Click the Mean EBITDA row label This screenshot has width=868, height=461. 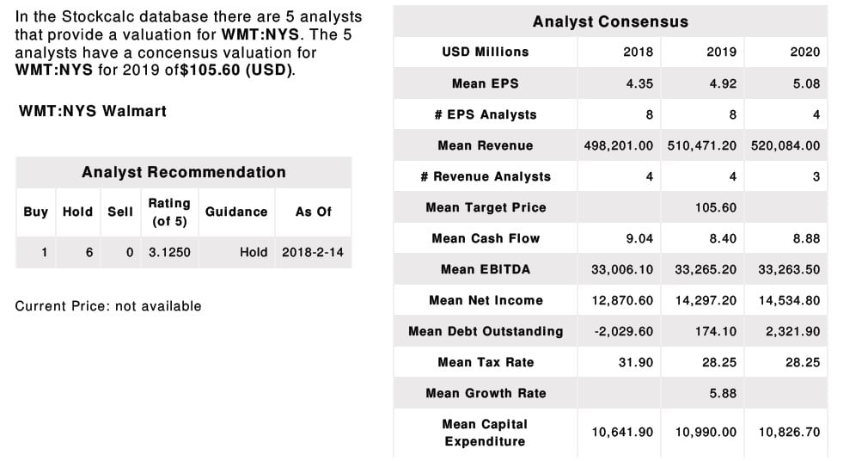pyautogui.click(x=485, y=269)
